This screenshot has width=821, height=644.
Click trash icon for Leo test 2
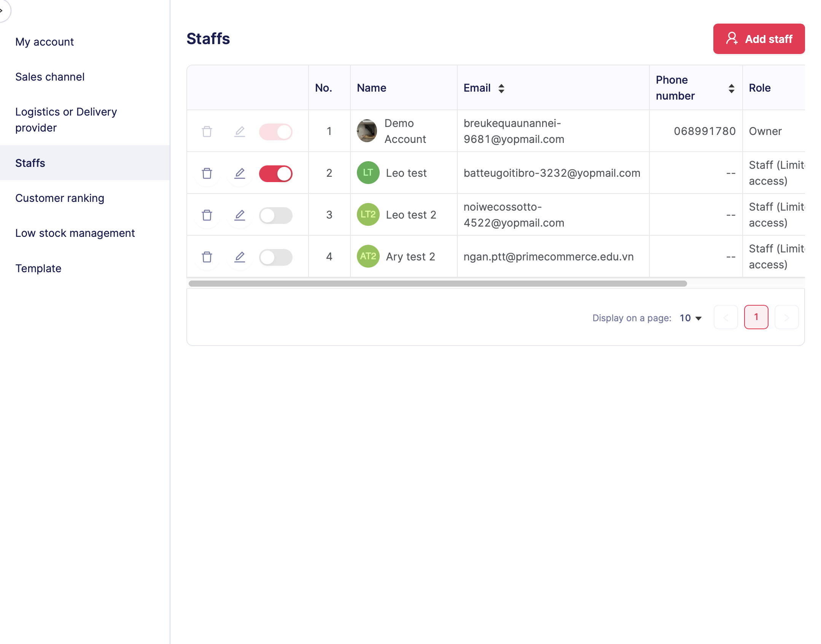207,215
